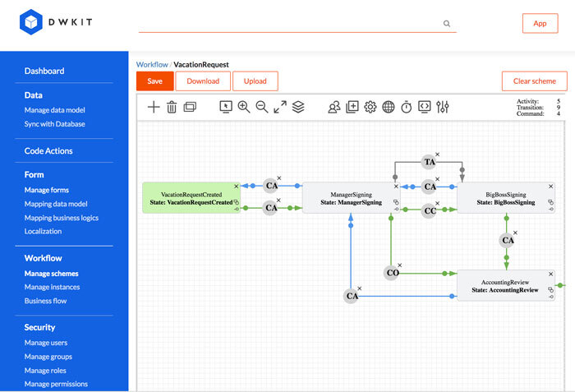Click the trash delete icon in toolbar
Image resolution: width=575 pixels, height=392 pixels.
pos(172,107)
